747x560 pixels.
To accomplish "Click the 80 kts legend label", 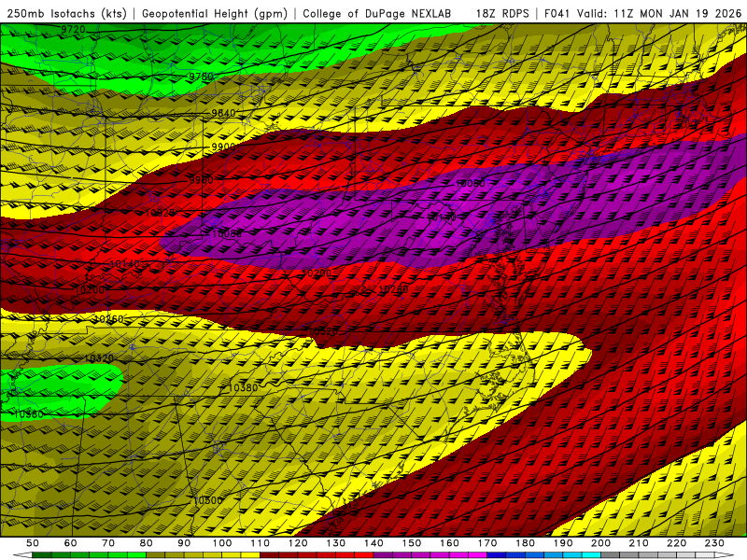I will pos(147,543).
